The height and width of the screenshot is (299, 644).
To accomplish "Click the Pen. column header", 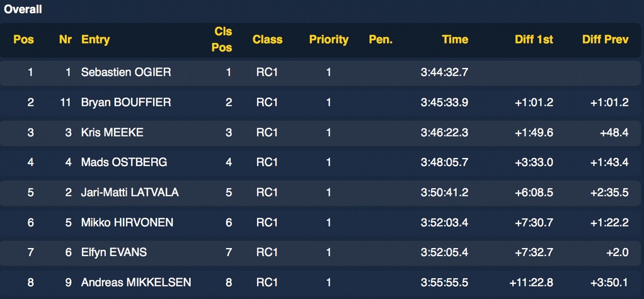I will (x=381, y=40).
